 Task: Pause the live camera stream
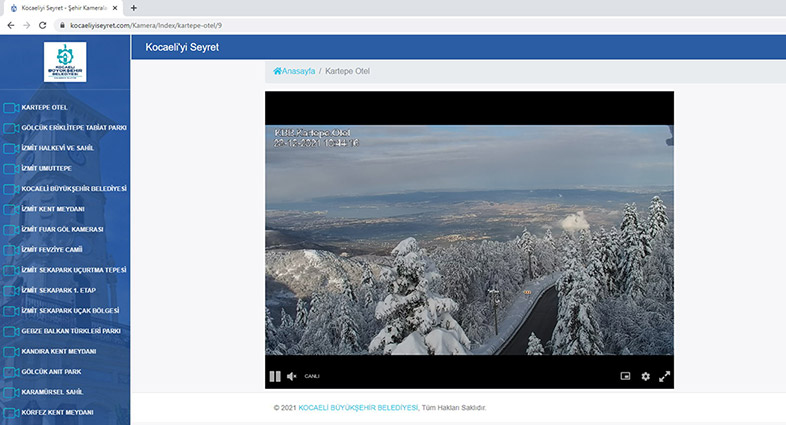(275, 376)
